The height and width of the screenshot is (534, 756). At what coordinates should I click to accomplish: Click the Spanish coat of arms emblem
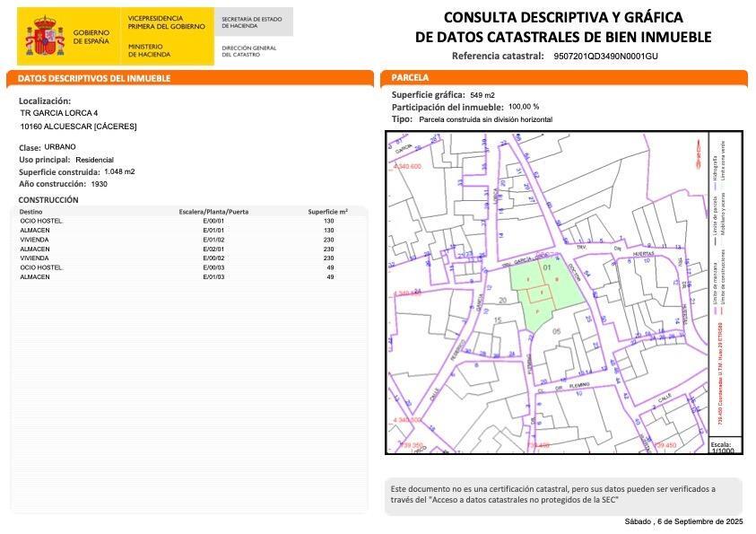click(44, 36)
